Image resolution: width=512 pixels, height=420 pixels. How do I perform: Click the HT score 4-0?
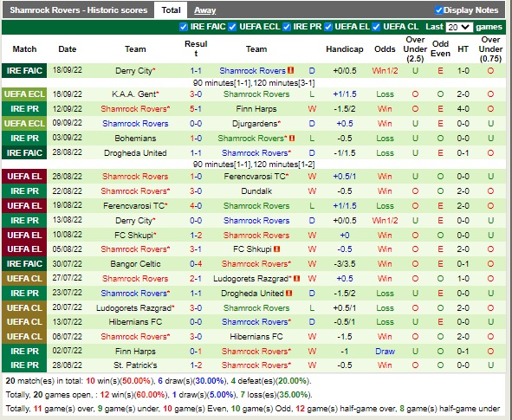click(x=463, y=108)
